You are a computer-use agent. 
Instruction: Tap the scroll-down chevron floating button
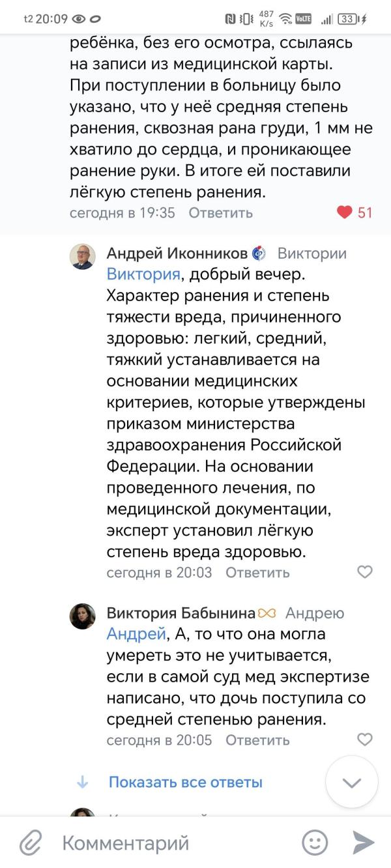[352, 782]
